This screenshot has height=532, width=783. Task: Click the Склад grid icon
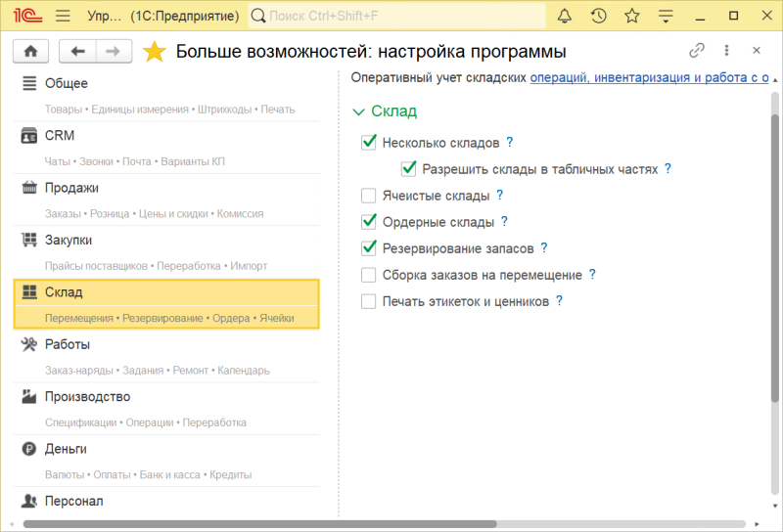pos(29,292)
